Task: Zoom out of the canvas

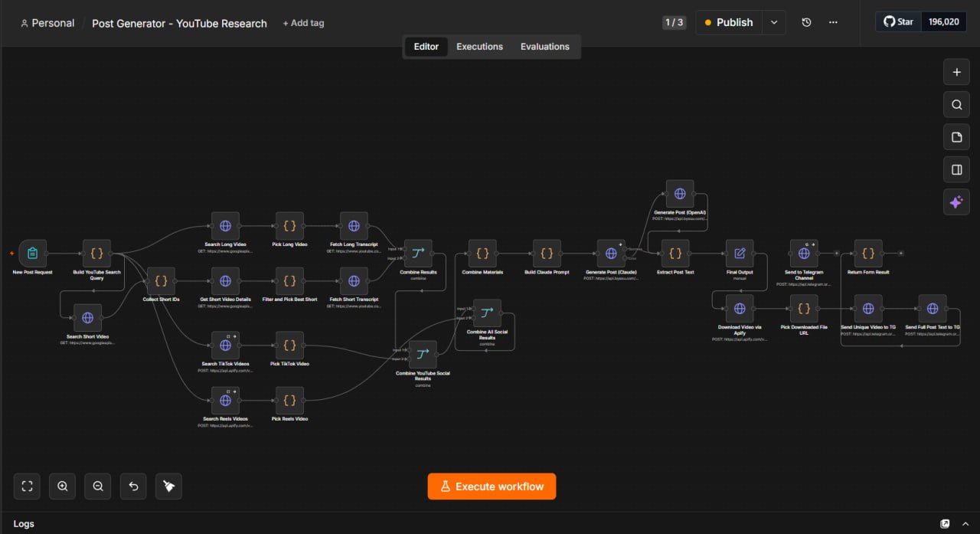Action: pos(98,486)
